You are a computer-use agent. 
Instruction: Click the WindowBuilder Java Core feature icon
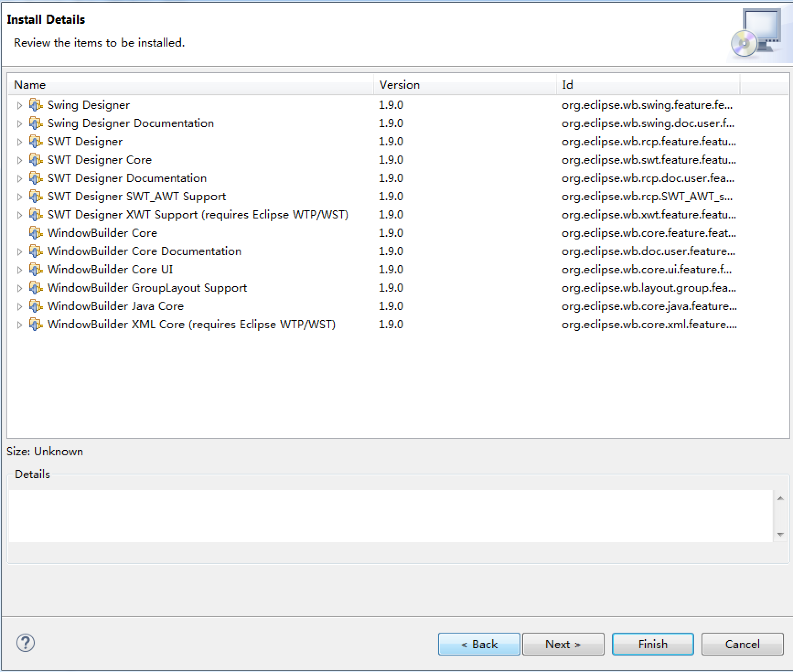pos(36,306)
